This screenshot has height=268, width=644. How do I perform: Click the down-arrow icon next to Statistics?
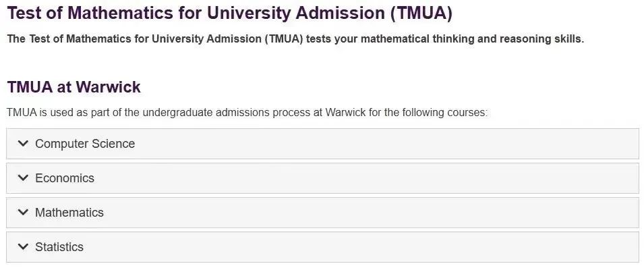pyautogui.click(x=24, y=247)
